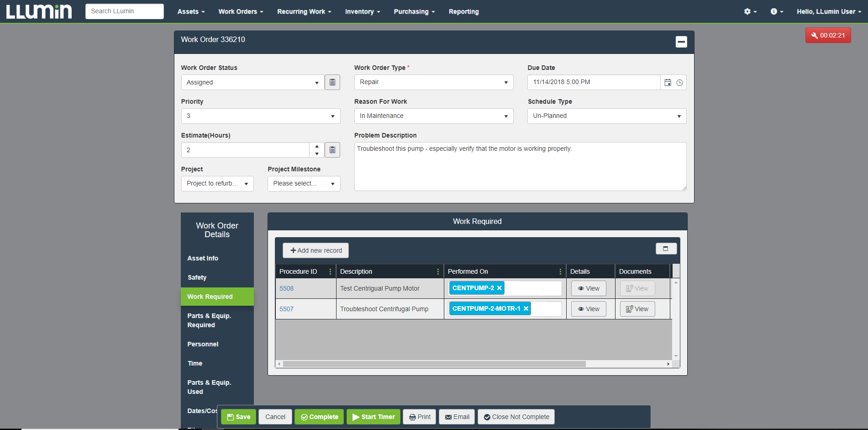
Task: Switch to the Asset Info section
Action: pos(202,258)
